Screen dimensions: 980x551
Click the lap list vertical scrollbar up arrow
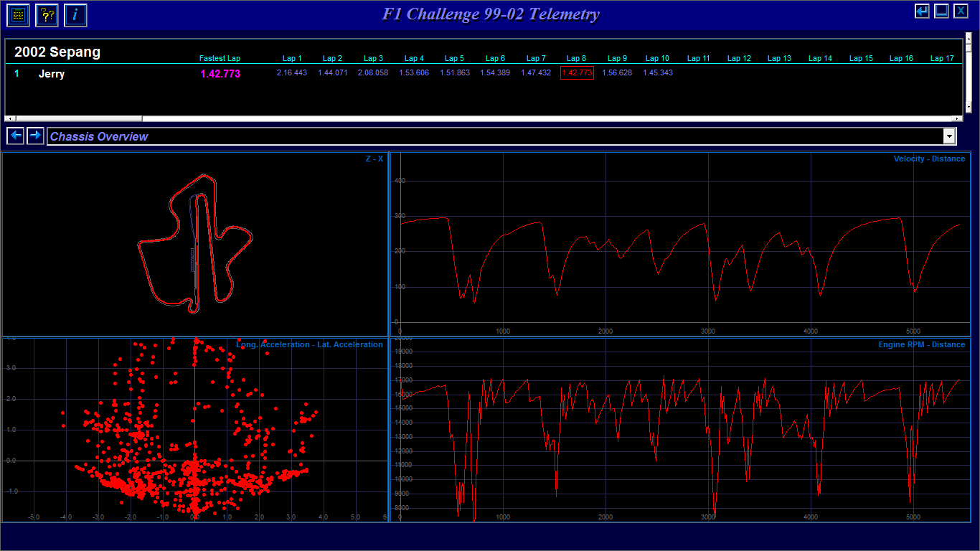coord(969,37)
